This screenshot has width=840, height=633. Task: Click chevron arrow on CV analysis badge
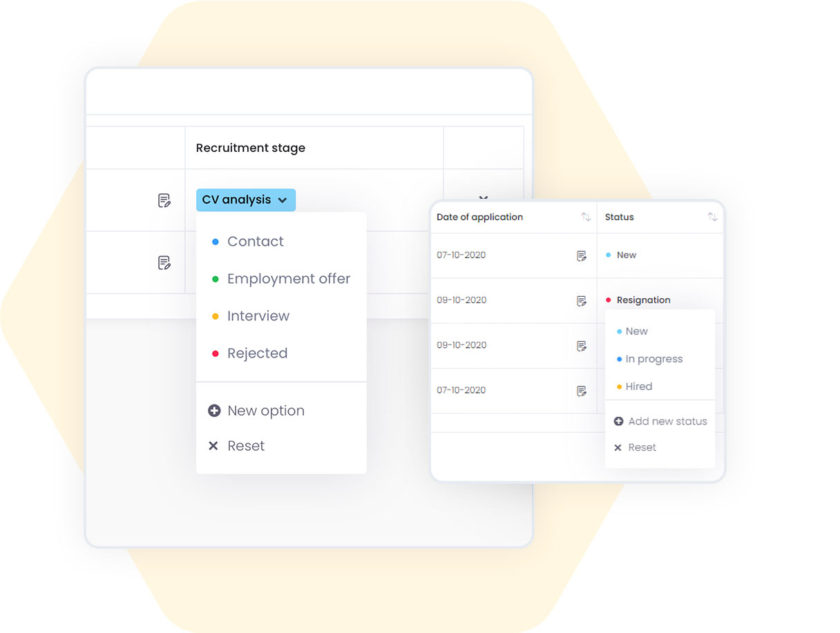tap(283, 200)
